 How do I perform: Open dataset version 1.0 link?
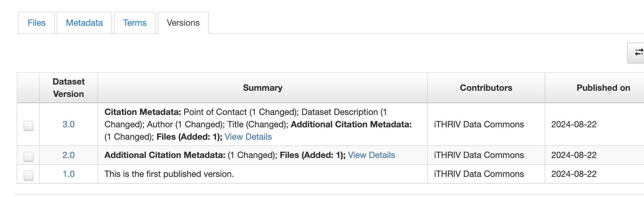point(68,174)
